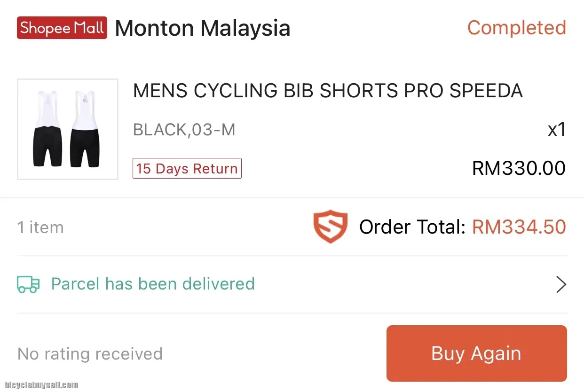Screen dimensions: 584x392
Task: Click the MENS CYCLING BIB SHORTS title
Action: tap(328, 91)
